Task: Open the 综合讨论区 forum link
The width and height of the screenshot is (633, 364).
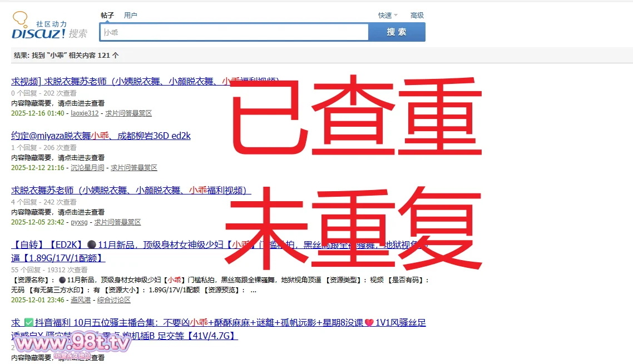Action: point(114,300)
